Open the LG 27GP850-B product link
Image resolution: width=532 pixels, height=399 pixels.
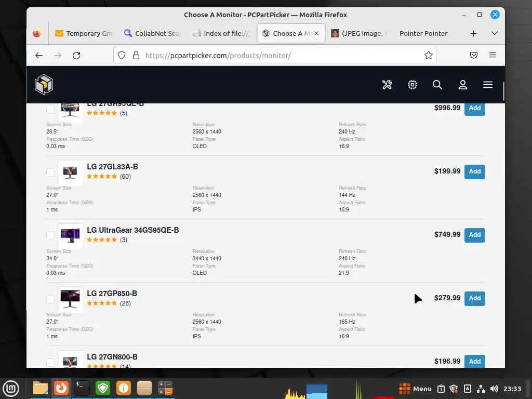[x=112, y=294]
